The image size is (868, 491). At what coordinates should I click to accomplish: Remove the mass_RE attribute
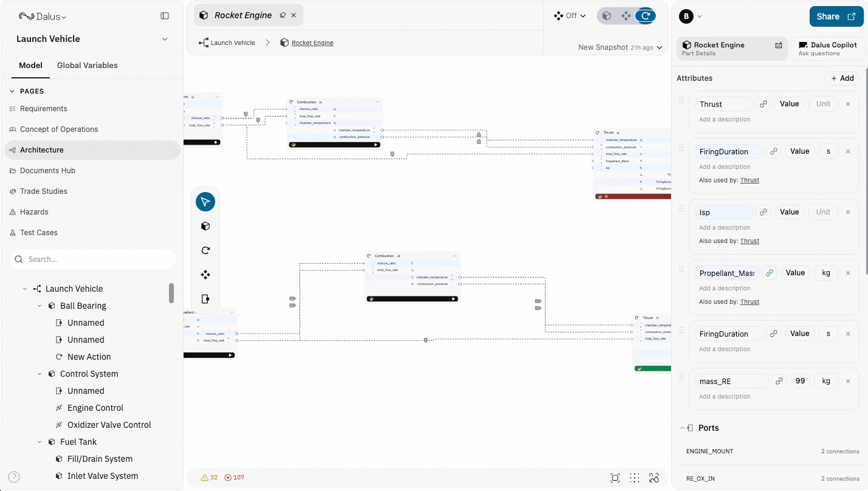(x=848, y=381)
